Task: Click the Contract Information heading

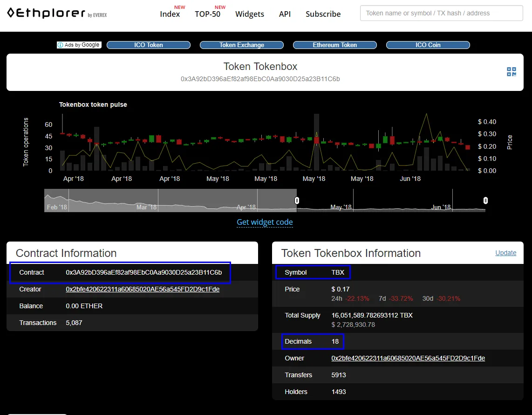Action: coord(66,253)
